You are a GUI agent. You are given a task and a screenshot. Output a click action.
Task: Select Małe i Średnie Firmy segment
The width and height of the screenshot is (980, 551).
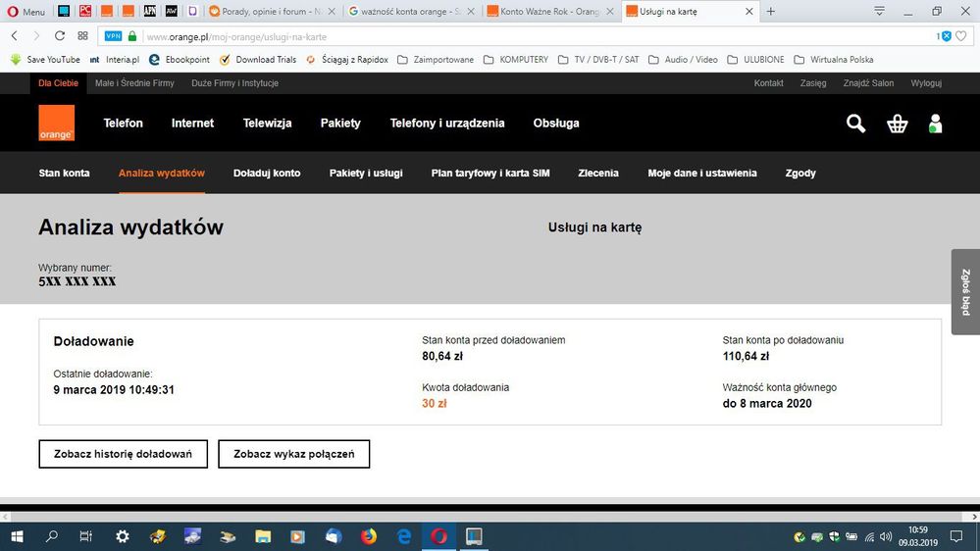click(134, 83)
